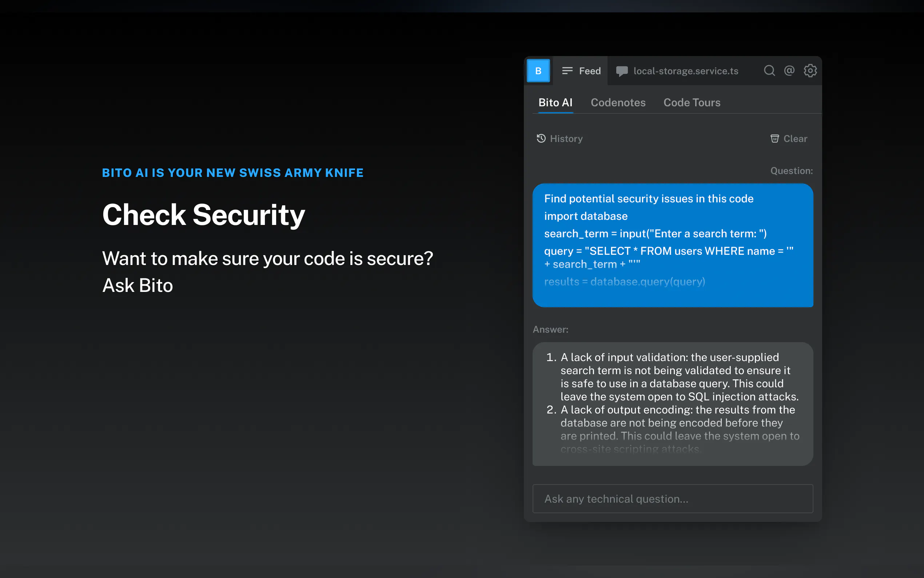Click the Feed list icon

(567, 71)
